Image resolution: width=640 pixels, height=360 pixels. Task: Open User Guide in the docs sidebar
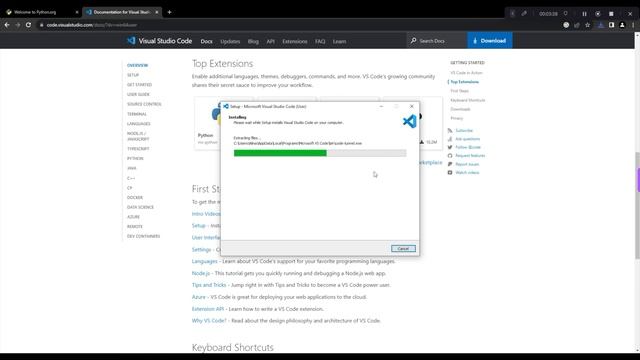(138, 94)
